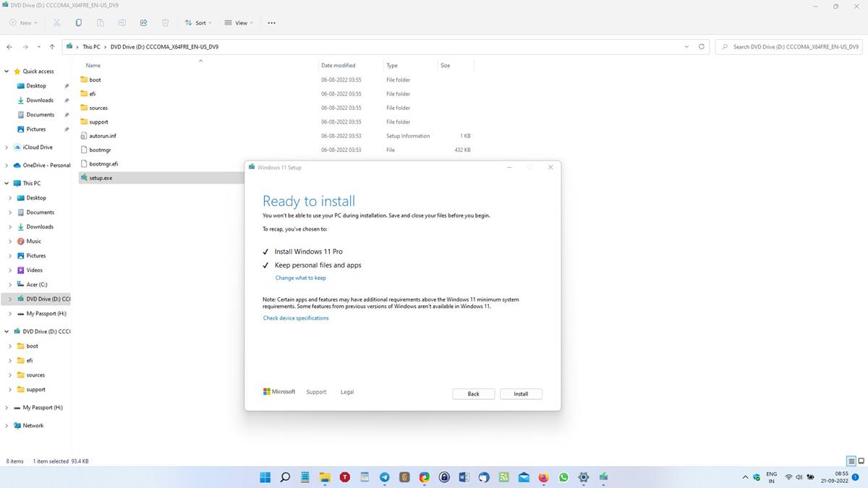
Task: Expand the address bar history dropdown
Action: (686, 46)
